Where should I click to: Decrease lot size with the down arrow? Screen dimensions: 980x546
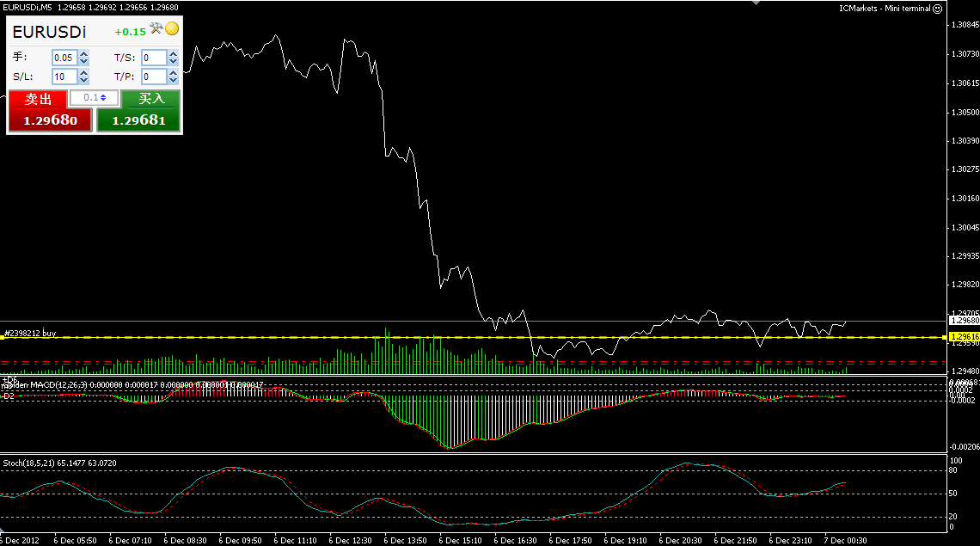coord(83,61)
